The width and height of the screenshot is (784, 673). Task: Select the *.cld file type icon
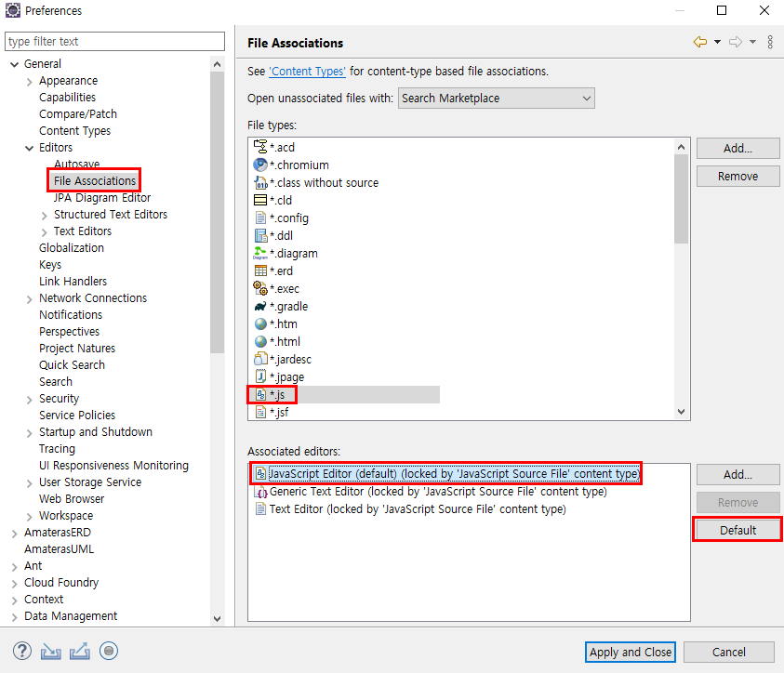click(260, 201)
